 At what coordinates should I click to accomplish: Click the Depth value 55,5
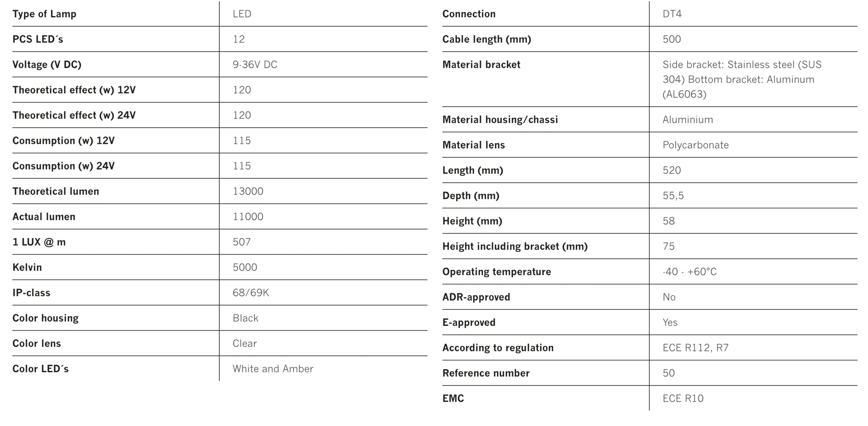tap(673, 196)
